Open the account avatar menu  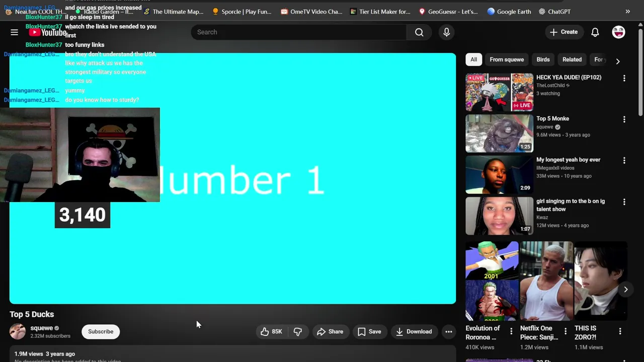tap(618, 32)
